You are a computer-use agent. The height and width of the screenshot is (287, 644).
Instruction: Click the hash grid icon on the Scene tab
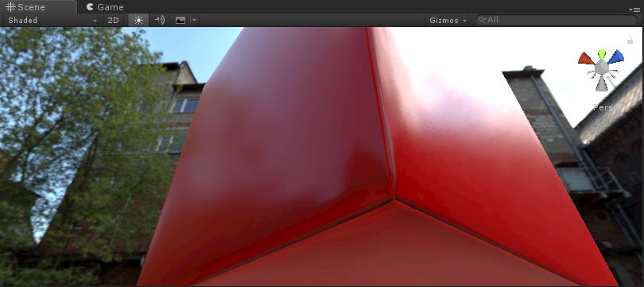pos(10,7)
